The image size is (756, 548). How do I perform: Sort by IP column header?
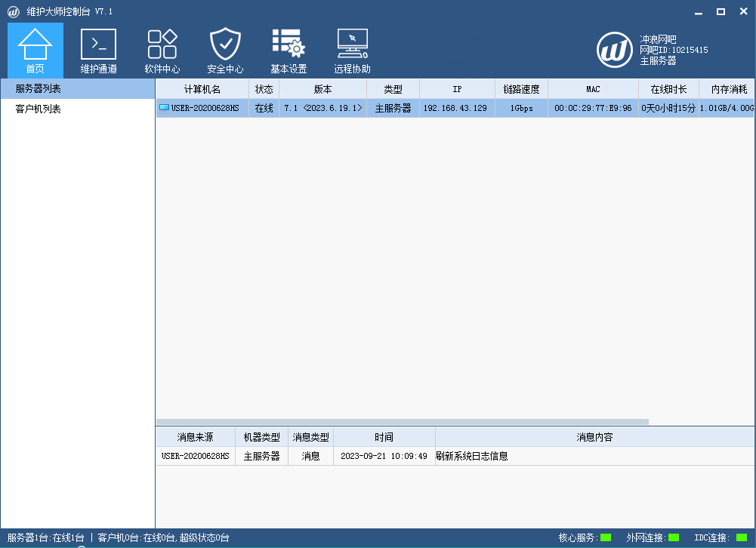[457, 89]
